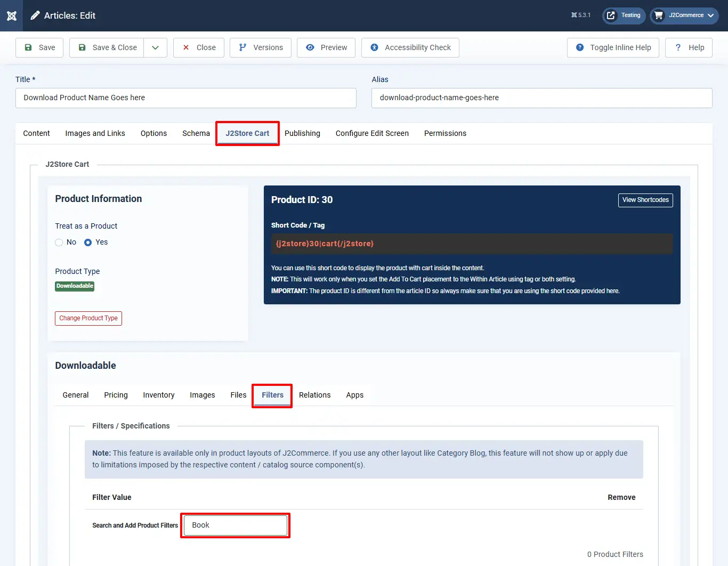The height and width of the screenshot is (566, 728).
Task: Run the Accessibility Check
Action: 410,47
